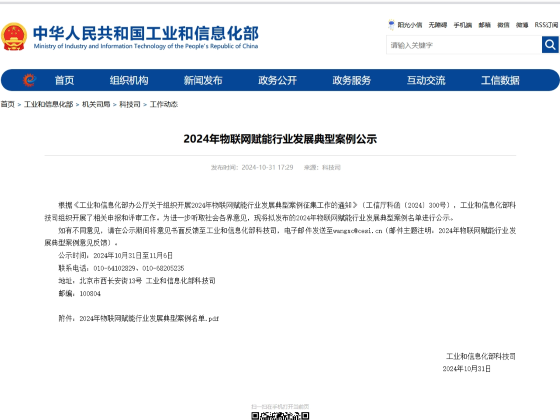The width and height of the screenshot is (560, 420).
Task: Click the 阳光小信 mascot icon
Action: pos(391,25)
